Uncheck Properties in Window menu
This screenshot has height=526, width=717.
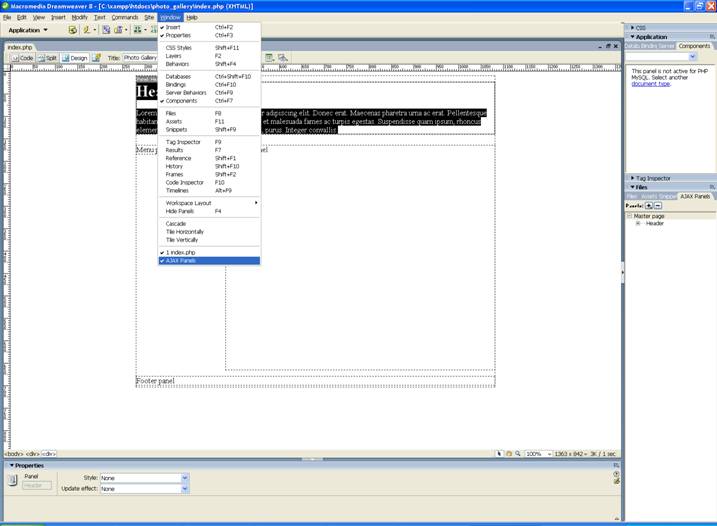point(209,35)
